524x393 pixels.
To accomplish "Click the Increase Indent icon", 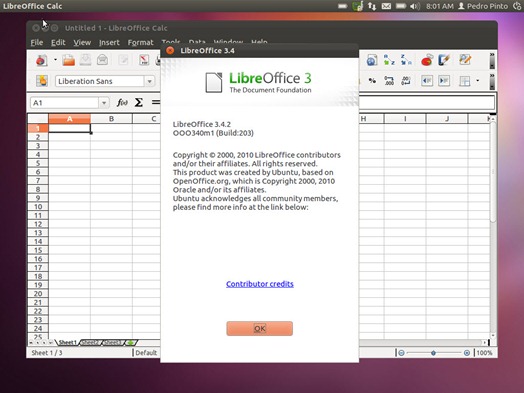I will click(444, 81).
